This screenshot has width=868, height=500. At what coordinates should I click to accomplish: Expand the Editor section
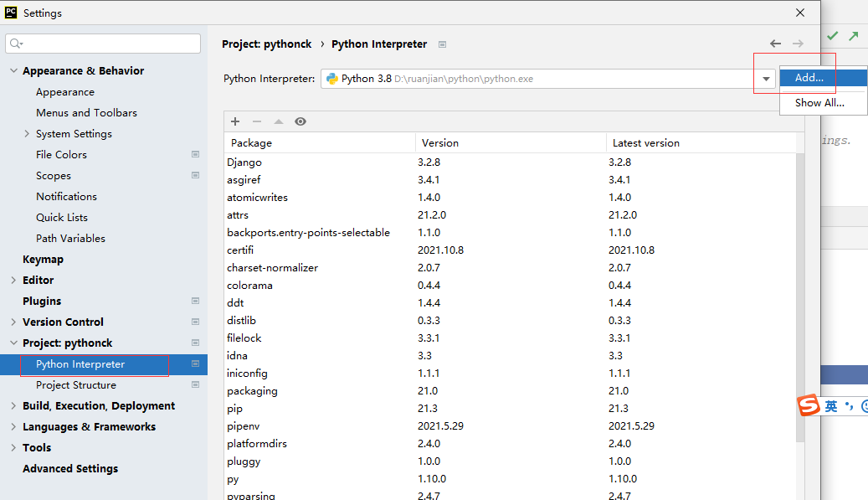pos(14,281)
